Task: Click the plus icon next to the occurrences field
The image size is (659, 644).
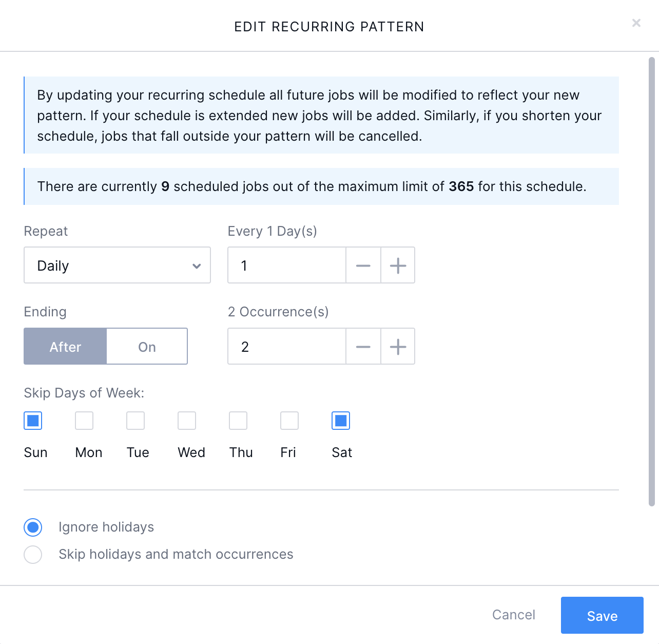Action: point(397,346)
